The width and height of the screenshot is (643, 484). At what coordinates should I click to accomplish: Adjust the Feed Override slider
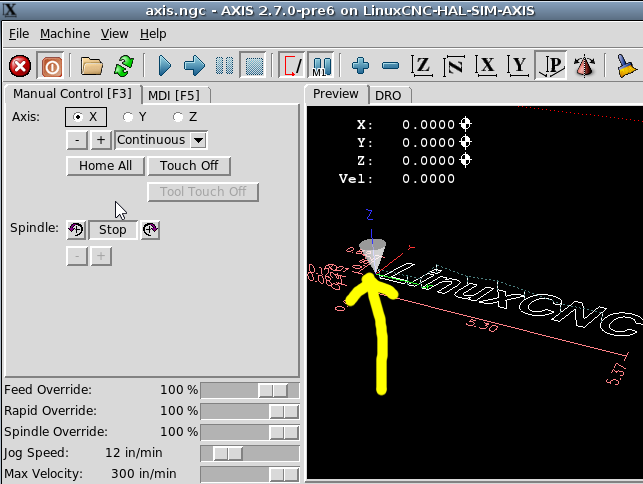click(250, 390)
